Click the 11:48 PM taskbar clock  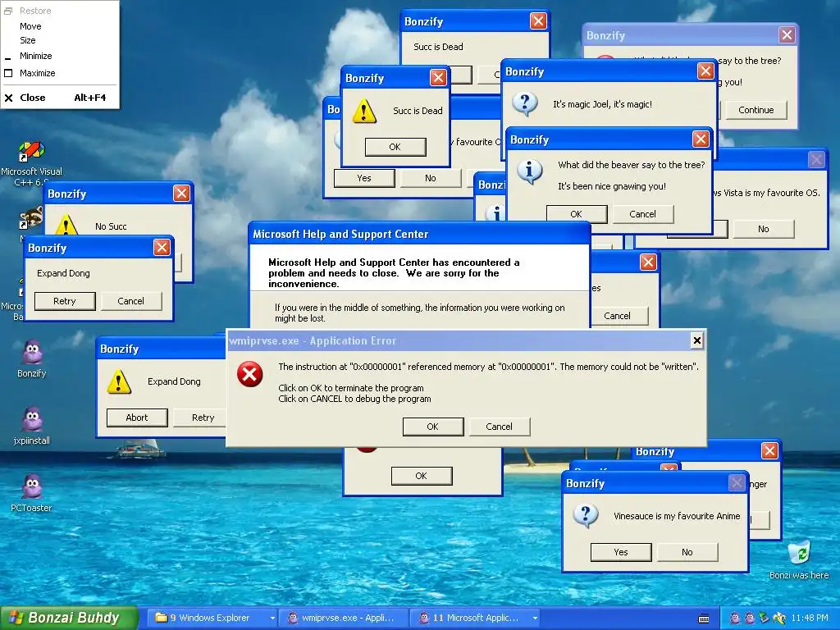click(810, 619)
